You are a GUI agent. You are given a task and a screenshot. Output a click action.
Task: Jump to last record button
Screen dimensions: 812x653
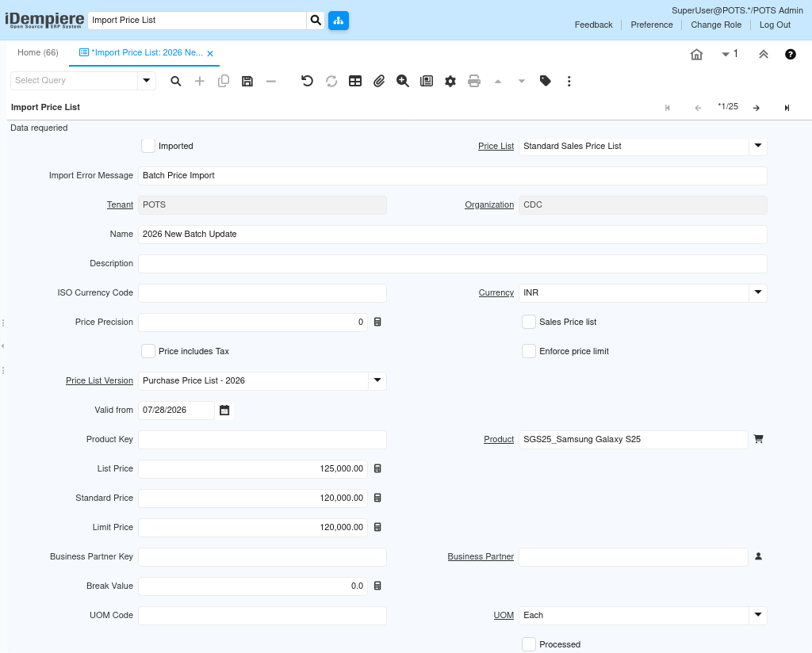[787, 108]
